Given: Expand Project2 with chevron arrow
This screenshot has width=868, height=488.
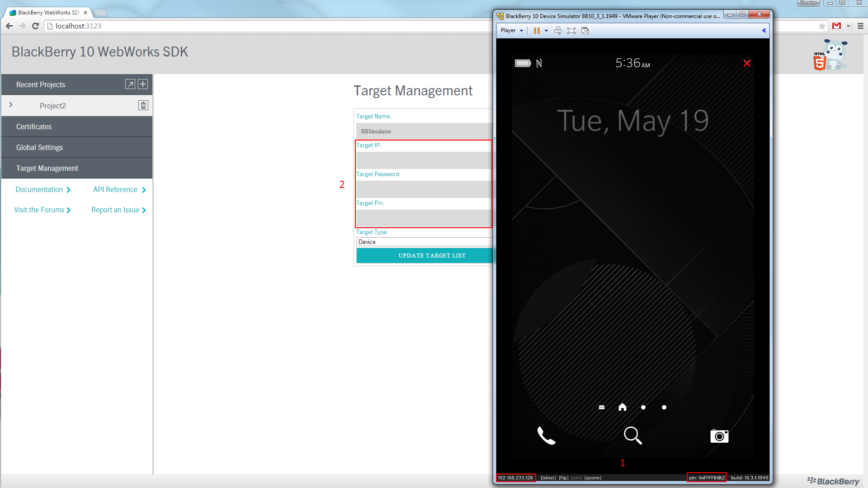Looking at the screenshot, I should pyautogui.click(x=11, y=105).
